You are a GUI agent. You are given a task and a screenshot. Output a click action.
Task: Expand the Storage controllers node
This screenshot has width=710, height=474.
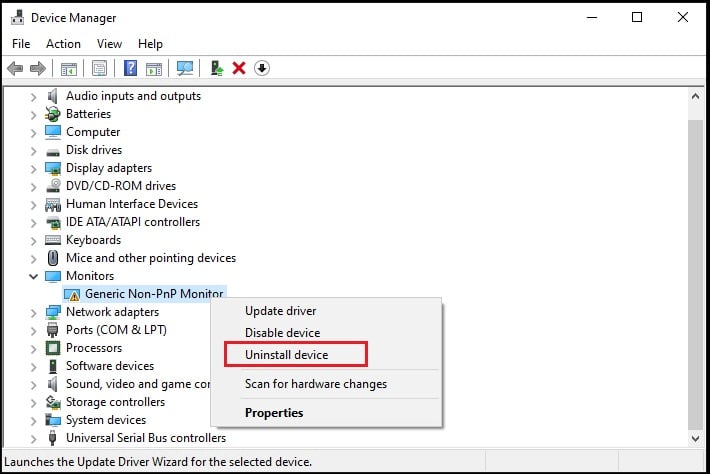(33, 402)
